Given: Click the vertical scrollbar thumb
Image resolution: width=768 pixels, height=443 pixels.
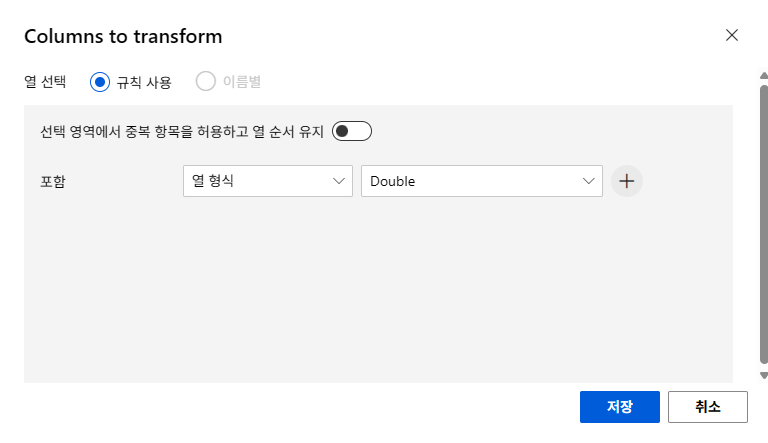Looking at the screenshot, I should coord(764,224).
